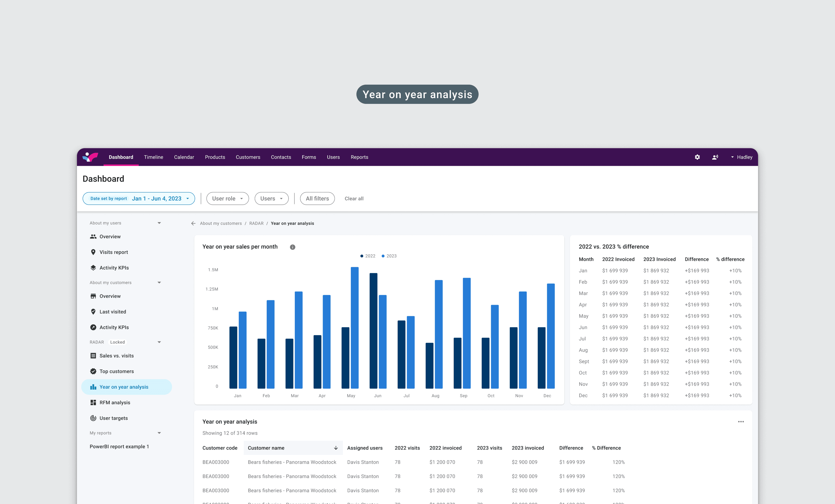Click About my customers breadcrumb link
This screenshot has width=835, height=504.
(x=221, y=223)
